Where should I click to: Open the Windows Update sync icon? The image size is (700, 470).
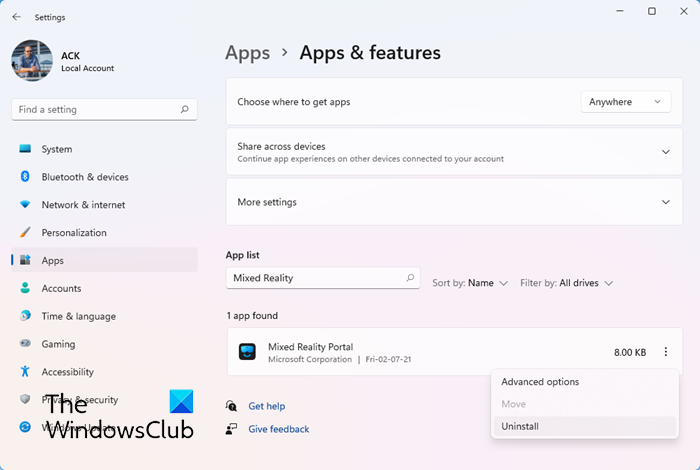click(x=25, y=427)
